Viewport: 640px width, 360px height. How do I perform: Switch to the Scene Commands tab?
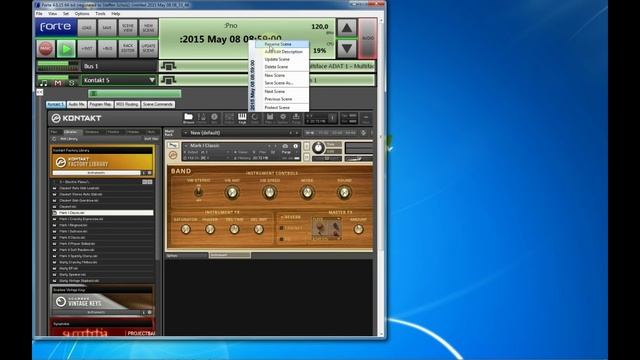coord(158,104)
